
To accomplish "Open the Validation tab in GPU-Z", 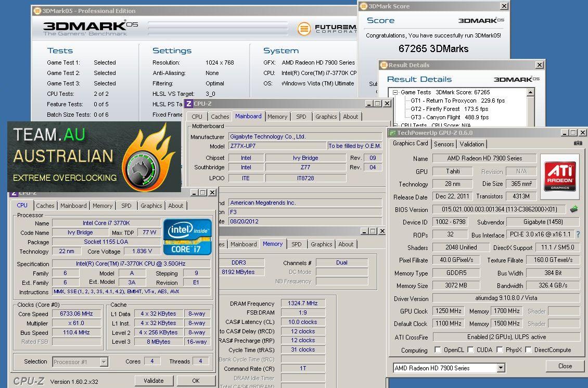I will click(472, 144).
